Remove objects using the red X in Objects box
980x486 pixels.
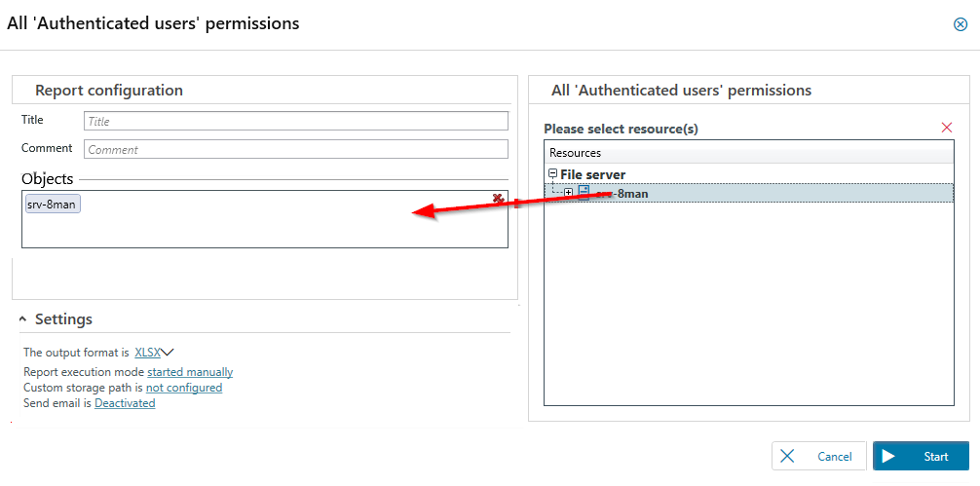pos(498,199)
